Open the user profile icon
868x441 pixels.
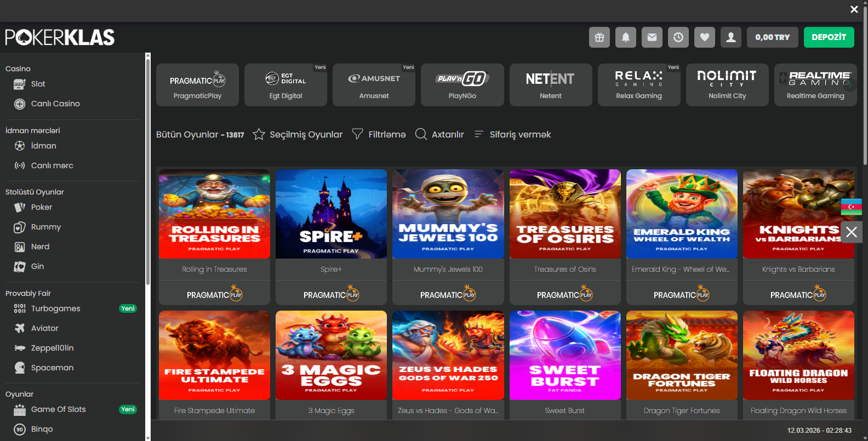(x=731, y=37)
